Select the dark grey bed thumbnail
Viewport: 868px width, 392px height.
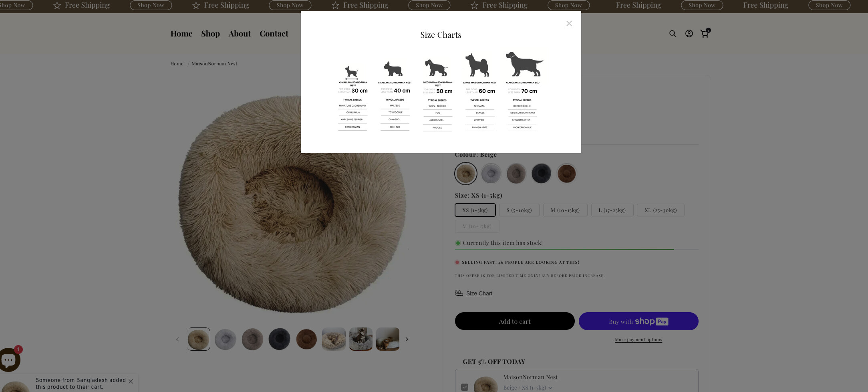tap(279, 339)
